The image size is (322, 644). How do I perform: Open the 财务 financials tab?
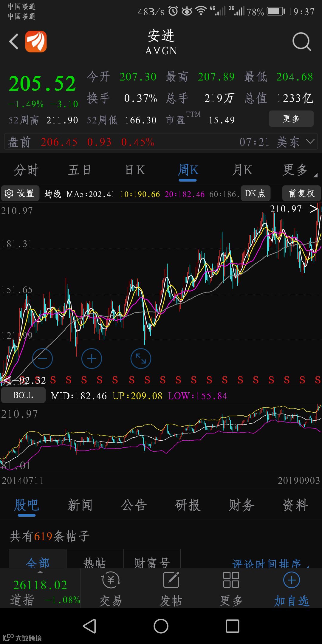coord(241,505)
